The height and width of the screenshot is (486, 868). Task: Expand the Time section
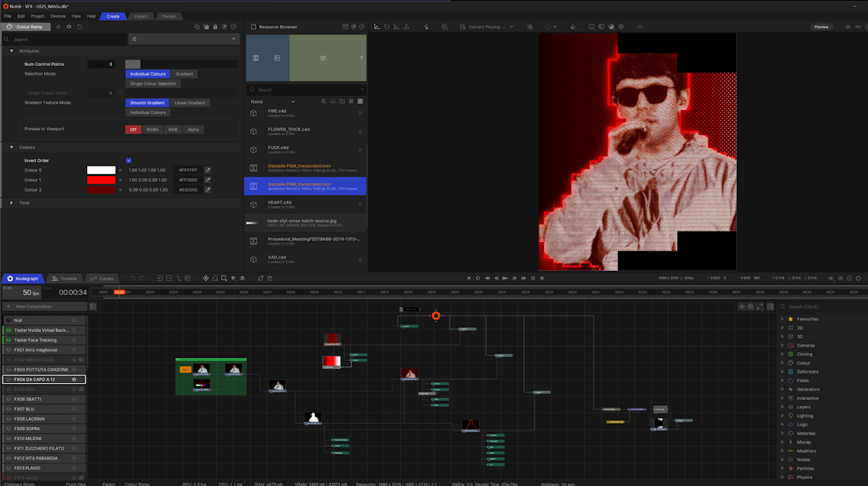tap(12, 203)
